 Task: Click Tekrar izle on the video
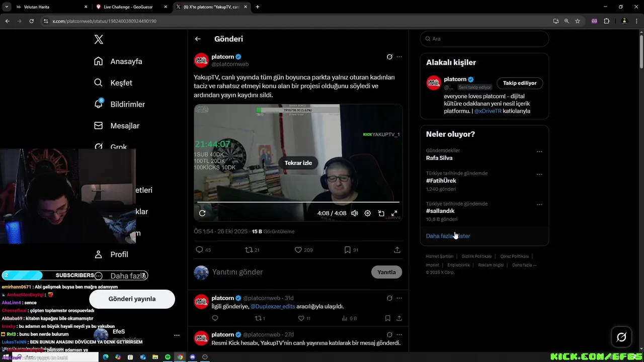298,163
